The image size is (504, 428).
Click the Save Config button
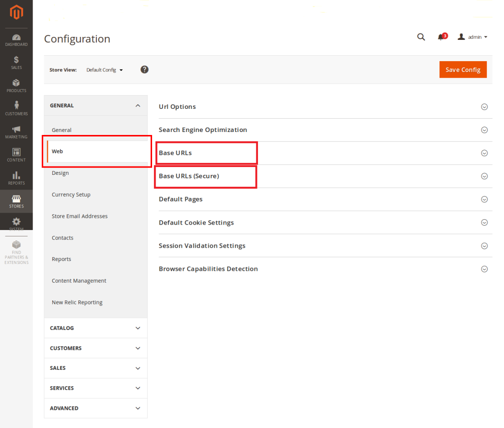coord(463,69)
